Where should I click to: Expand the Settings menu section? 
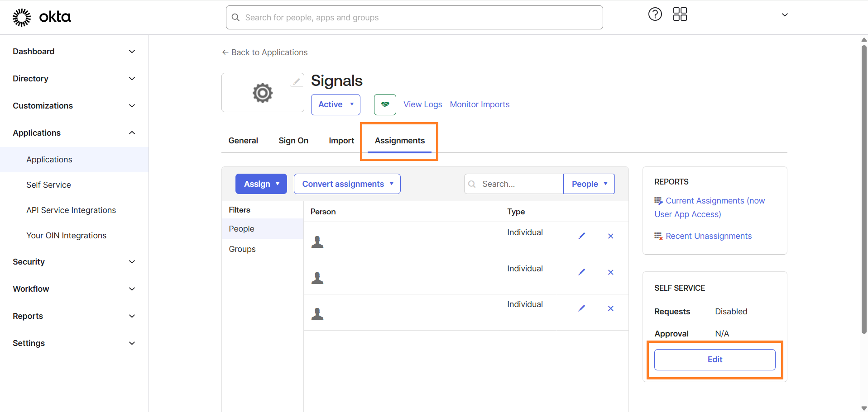coord(74,343)
